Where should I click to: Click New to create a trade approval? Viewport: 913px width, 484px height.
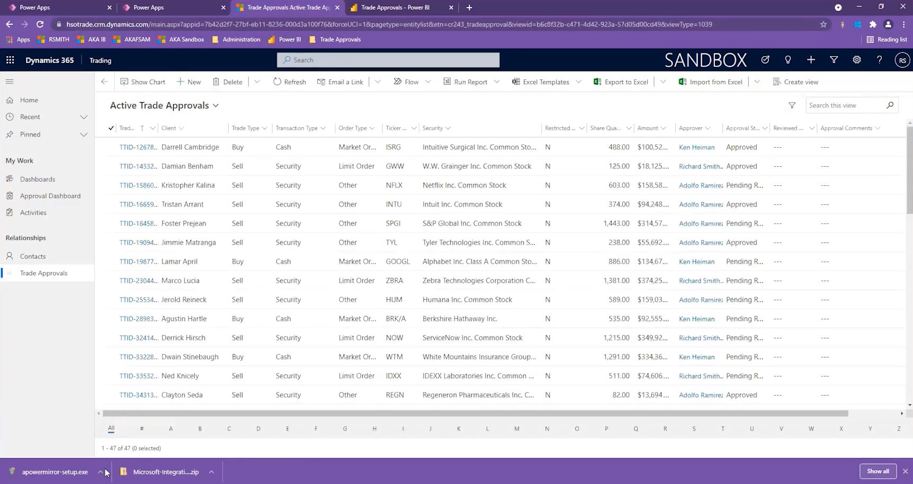pyautogui.click(x=189, y=82)
